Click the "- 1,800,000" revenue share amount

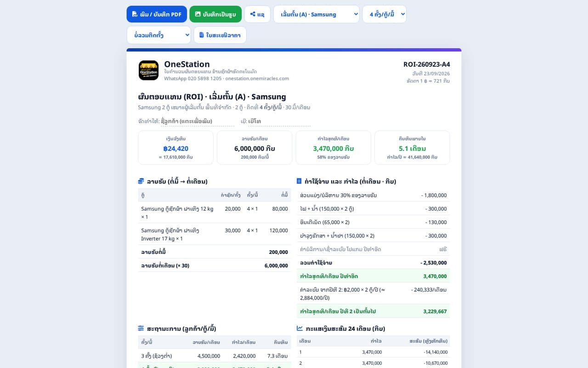[434, 195]
